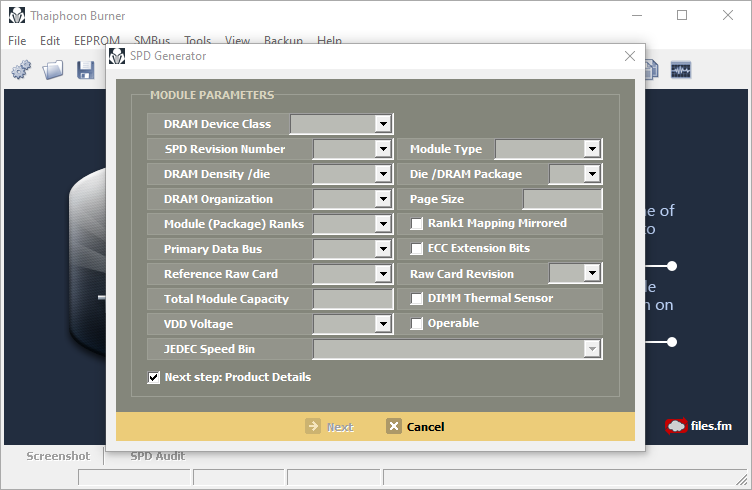Switch to the SPD Audit tab

coord(158,456)
